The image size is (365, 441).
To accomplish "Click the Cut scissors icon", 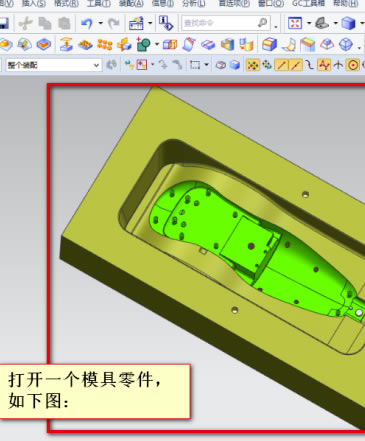I will (25, 23).
